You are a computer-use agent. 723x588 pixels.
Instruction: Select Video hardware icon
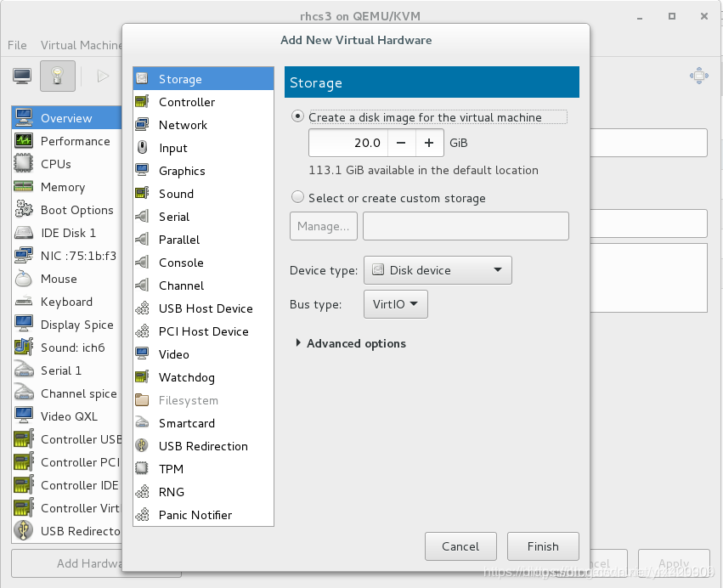(x=142, y=353)
